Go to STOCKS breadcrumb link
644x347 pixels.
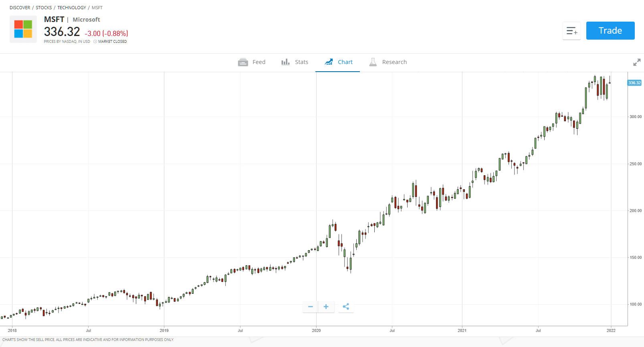(44, 8)
